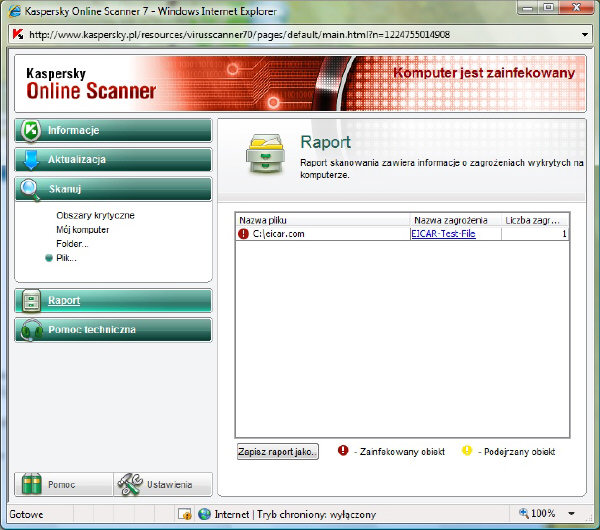600x530 pixels.
Task: Click the file cabinet icon on the Raport sidebar button
Action: [31, 301]
